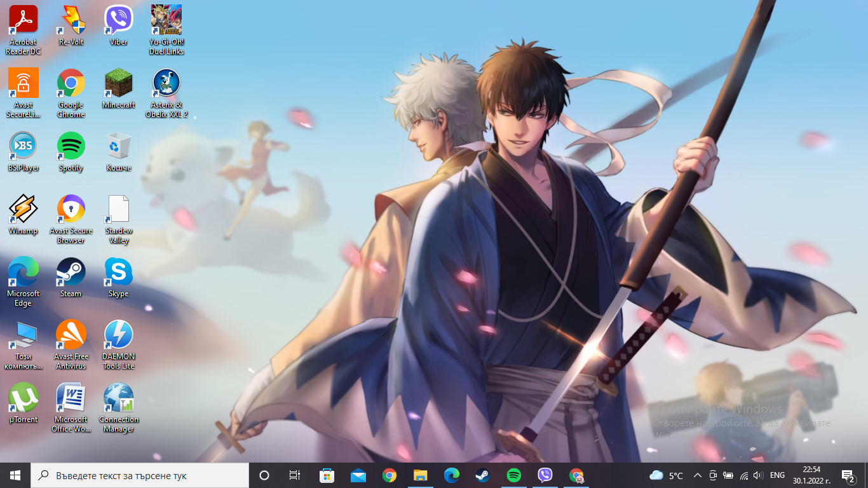Switch to Spotify on the taskbar
The height and width of the screenshot is (488, 868).
[513, 475]
